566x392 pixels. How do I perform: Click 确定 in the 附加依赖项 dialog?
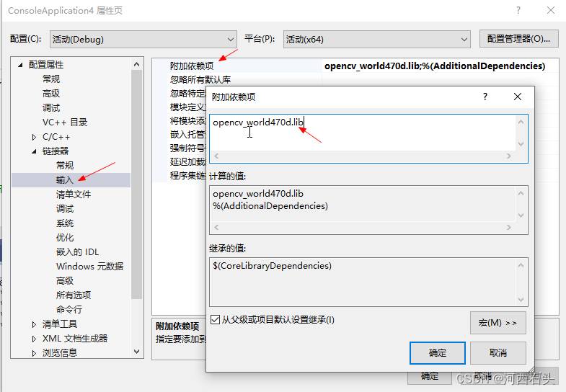[x=438, y=352]
